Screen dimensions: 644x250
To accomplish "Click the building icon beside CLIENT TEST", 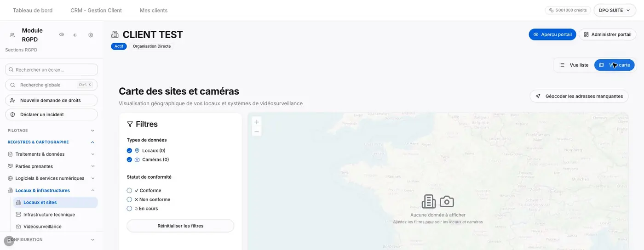I will pyautogui.click(x=115, y=34).
